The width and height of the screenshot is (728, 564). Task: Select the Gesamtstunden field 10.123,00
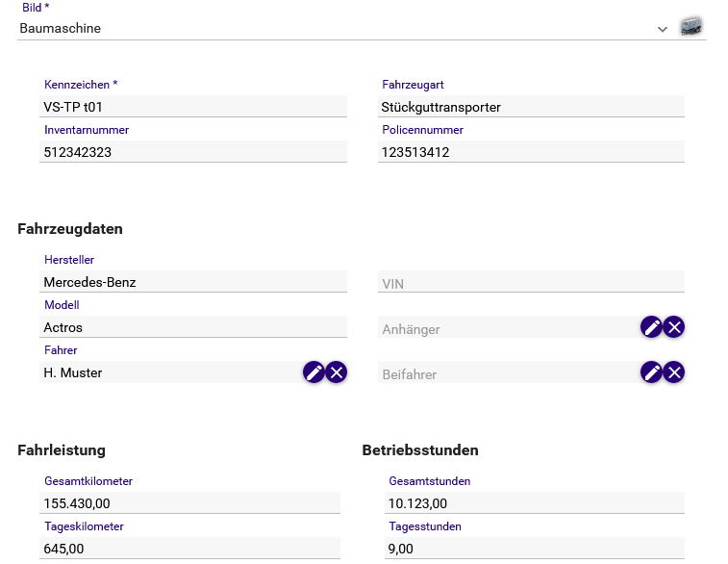[535, 502]
